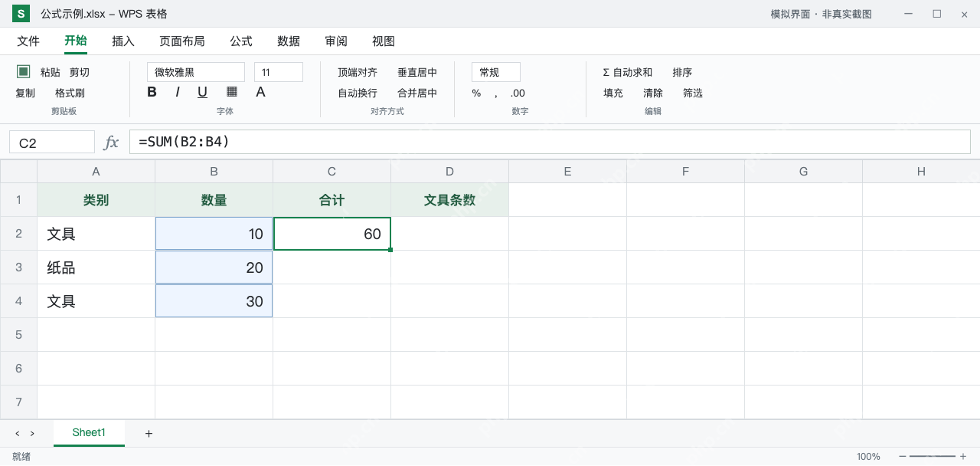Select row 4 cell containing 文具

pos(96,301)
